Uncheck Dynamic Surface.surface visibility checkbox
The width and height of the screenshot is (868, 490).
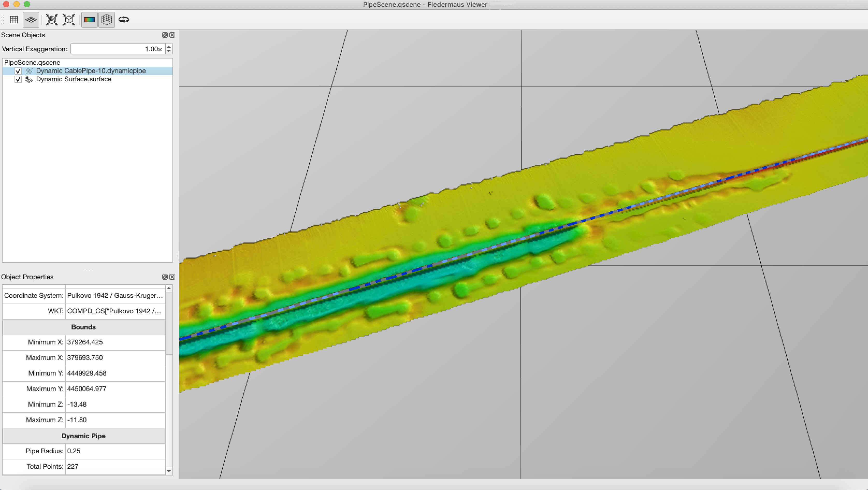click(x=18, y=80)
